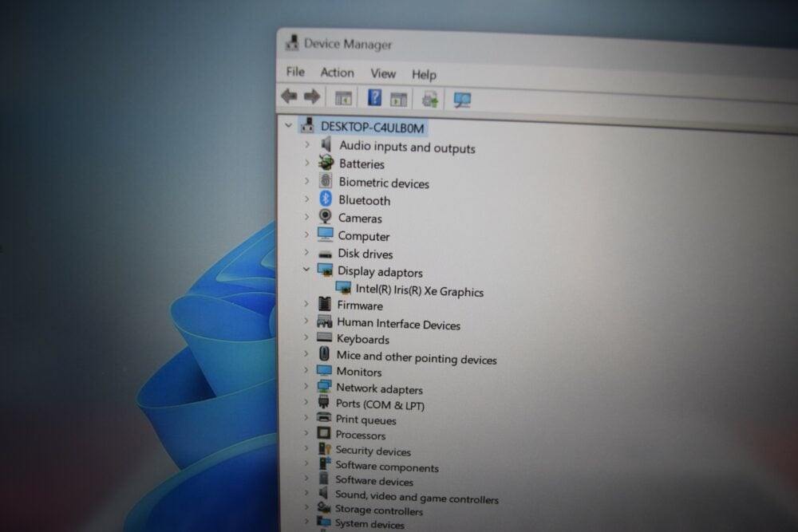Click the printer Print queues icon
Viewport: 798px width, 532px height.
pyautogui.click(x=324, y=418)
